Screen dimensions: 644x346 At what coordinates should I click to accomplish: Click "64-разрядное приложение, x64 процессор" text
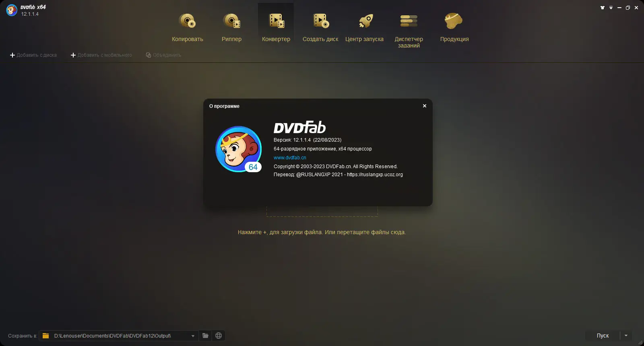point(323,149)
